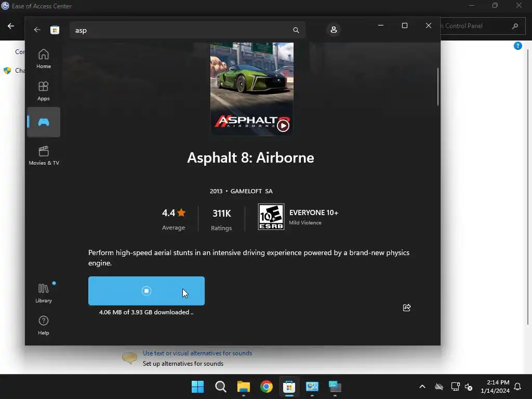Click the Asphalt 8 cover image
532x399 pixels.
pyautogui.click(x=252, y=89)
